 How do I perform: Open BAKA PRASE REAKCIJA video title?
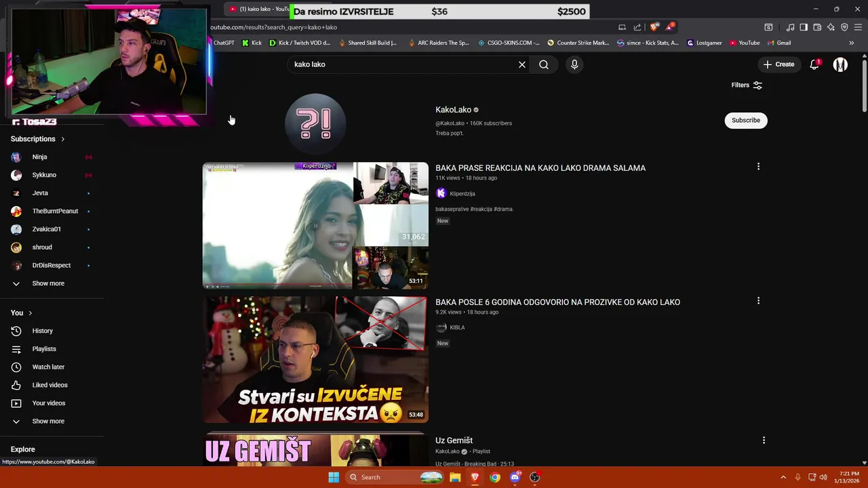tap(540, 168)
